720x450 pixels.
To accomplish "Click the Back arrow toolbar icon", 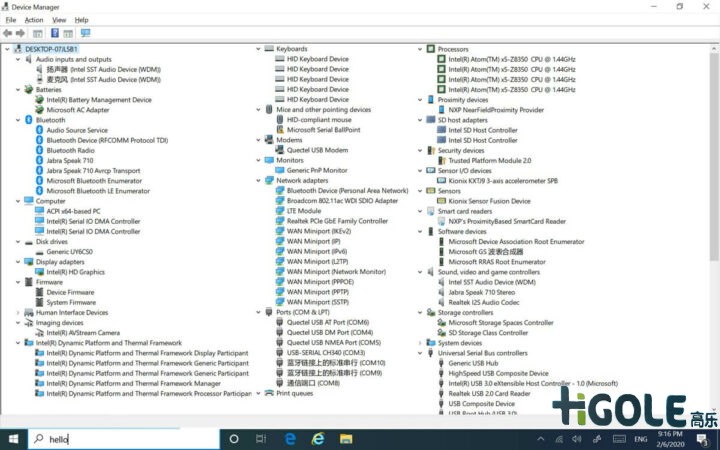I will click(8, 33).
